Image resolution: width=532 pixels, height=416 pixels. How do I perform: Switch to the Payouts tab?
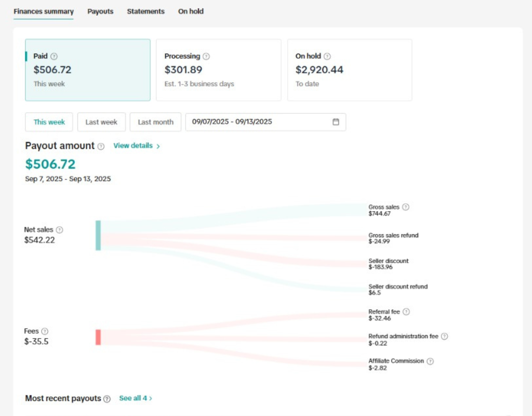coord(100,11)
